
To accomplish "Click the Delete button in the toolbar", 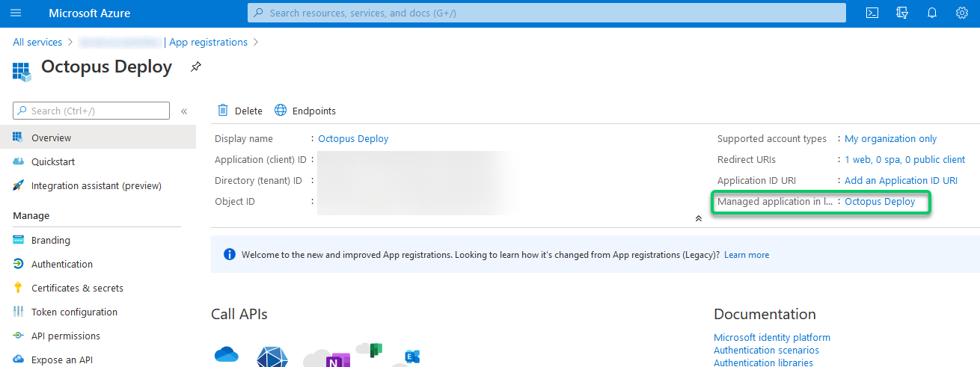I will [239, 111].
